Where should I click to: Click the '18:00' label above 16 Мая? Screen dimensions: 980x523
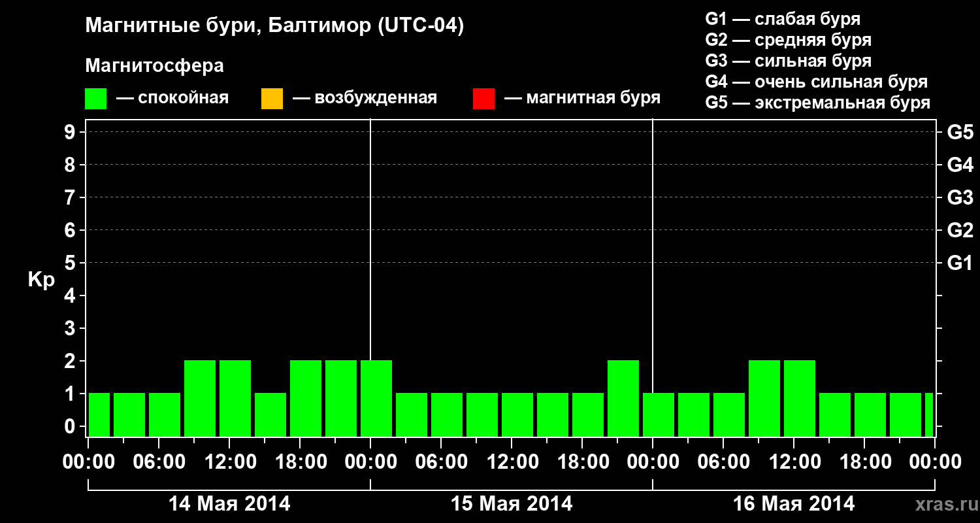point(864,462)
